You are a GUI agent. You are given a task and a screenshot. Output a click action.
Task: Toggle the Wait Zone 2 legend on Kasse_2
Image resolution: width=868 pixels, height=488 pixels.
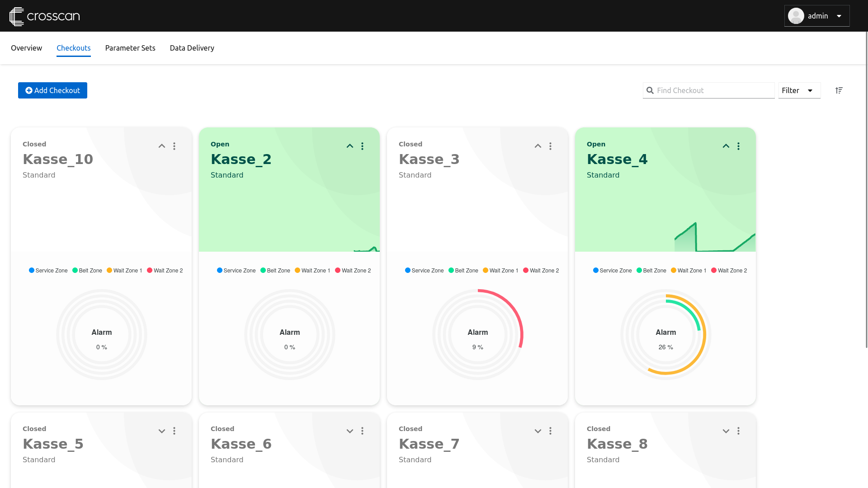[353, 270]
